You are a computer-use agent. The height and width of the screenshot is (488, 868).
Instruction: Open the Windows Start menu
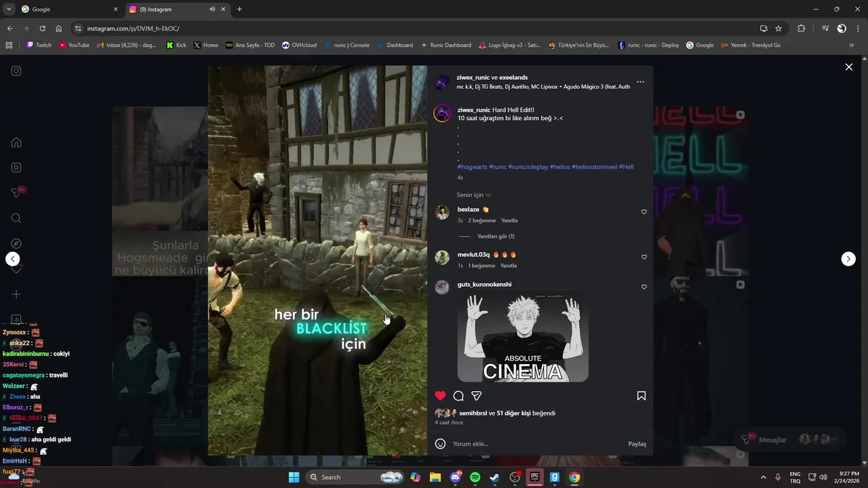294,477
